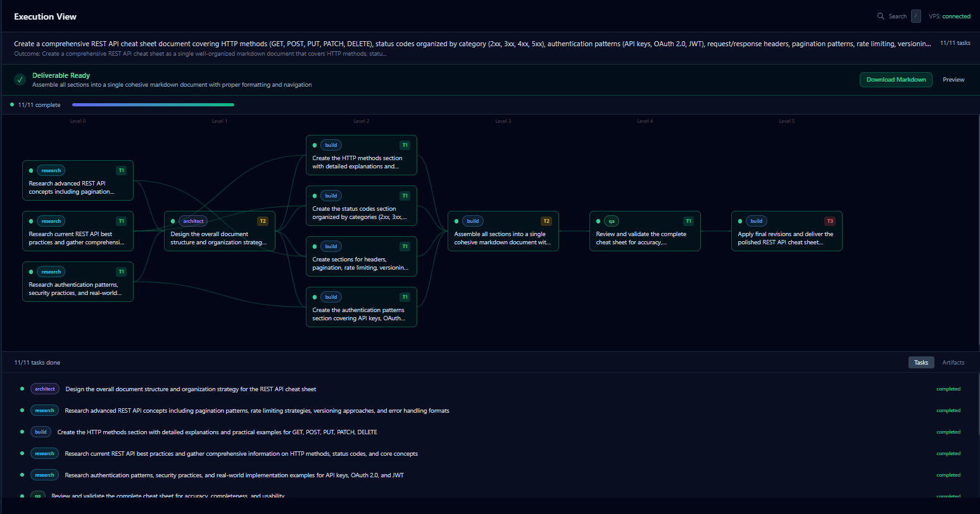The height and width of the screenshot is (514, 980).
Task: Open the Design overall document structure node
Action: click(x=220, y=231)
